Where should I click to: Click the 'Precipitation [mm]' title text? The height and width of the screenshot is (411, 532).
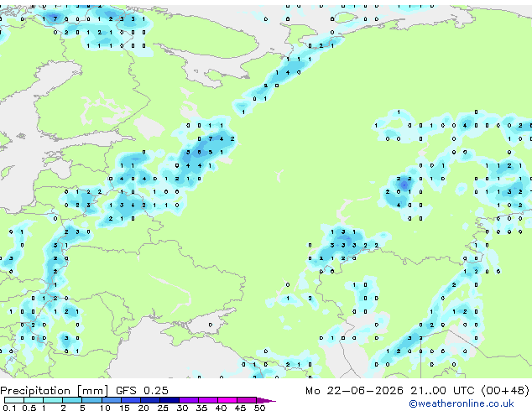[x=55, y=391]
